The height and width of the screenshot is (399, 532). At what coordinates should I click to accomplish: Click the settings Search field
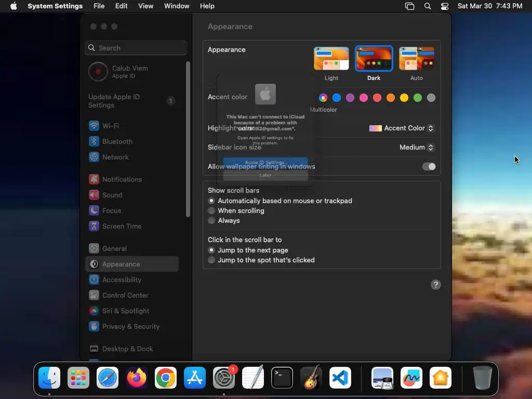click(136, 48)
